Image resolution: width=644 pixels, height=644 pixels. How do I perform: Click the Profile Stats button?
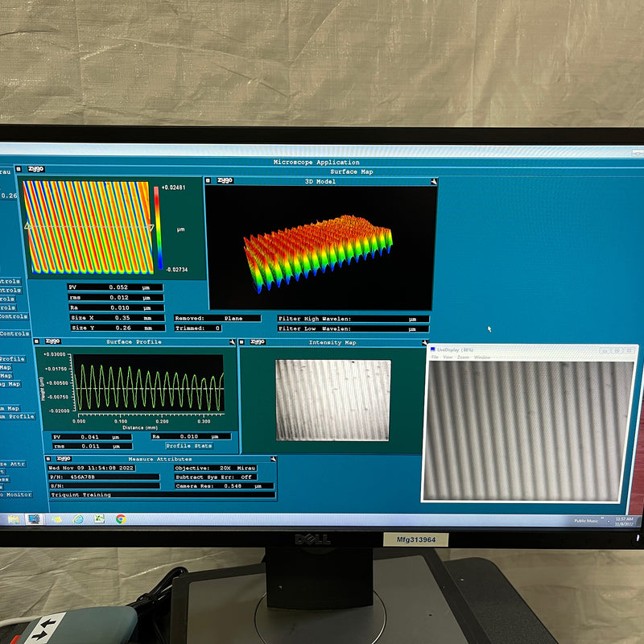point(189,445)
